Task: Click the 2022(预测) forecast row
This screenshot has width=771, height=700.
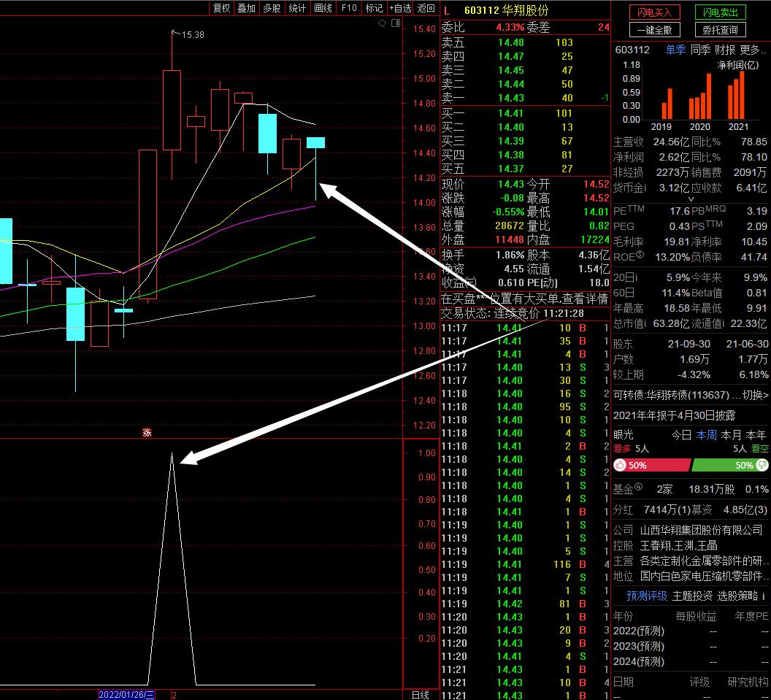Action: [691, 631]
